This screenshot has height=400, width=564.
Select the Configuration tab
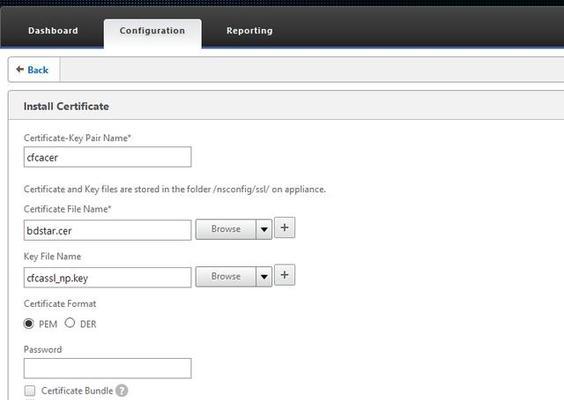153,33
